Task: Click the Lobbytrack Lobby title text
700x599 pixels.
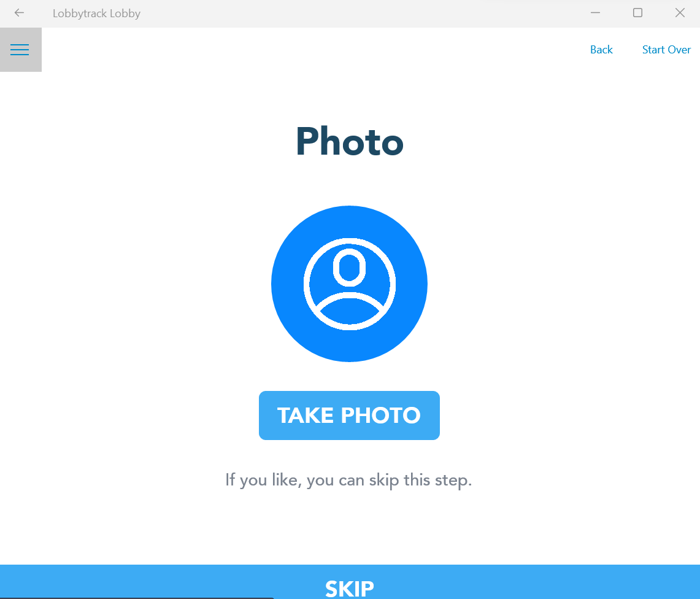Action: pos(96,14)
